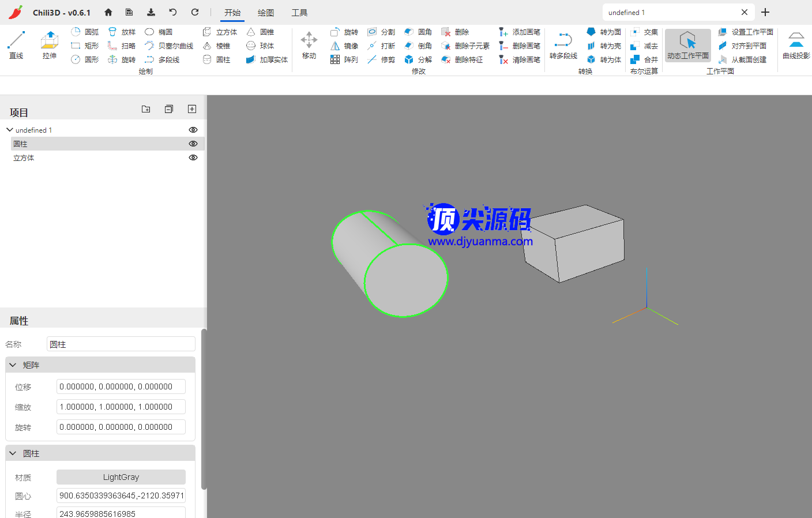
Task: Toggle visibility of 立方体 item
Action: [193, 157]
